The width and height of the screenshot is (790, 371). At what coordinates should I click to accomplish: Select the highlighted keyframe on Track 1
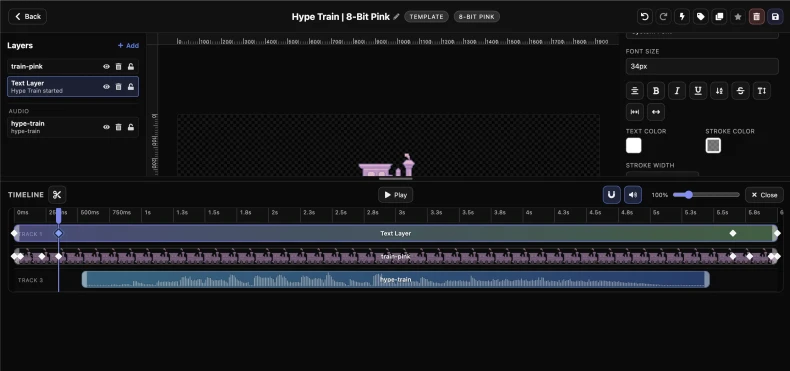59,233
